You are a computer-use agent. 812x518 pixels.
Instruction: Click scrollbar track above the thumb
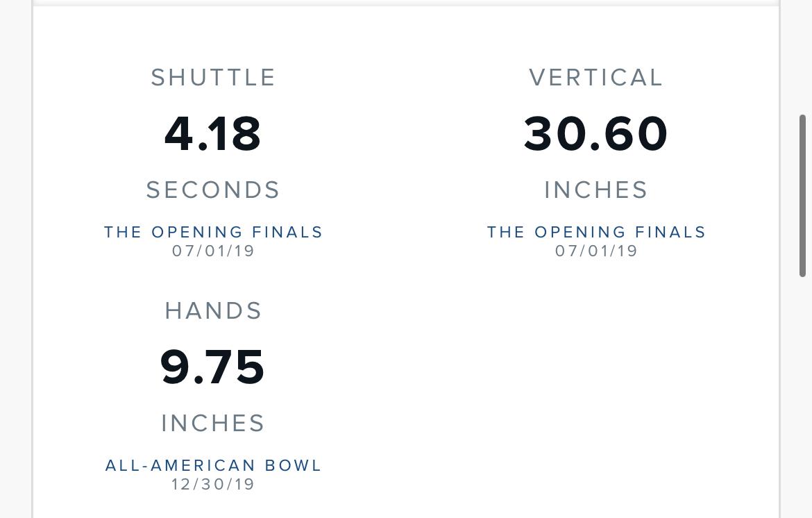pos(803,57)
